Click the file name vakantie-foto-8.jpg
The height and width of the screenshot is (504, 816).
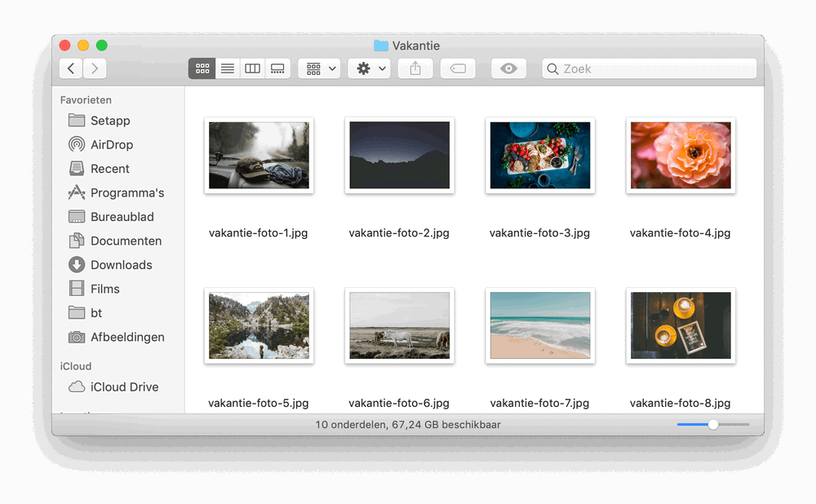point(681,403)
